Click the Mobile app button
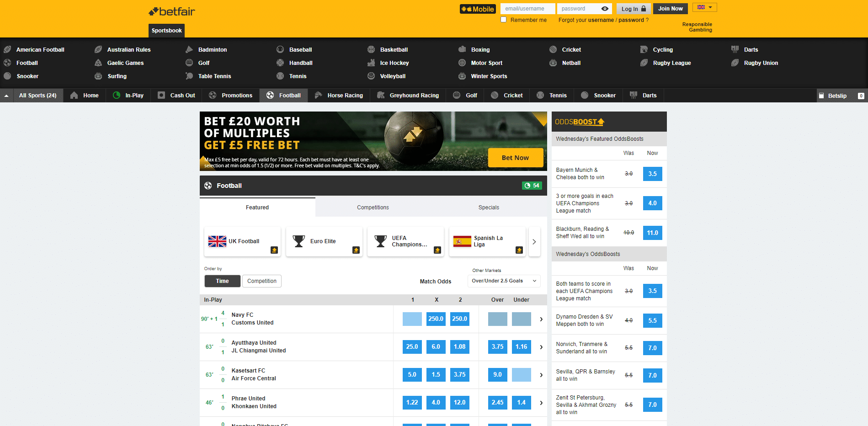 (478, 9)
